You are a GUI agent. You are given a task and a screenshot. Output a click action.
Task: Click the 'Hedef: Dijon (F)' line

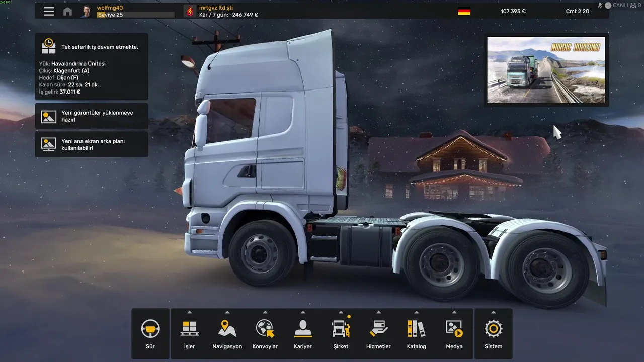[x=59, y=78]
